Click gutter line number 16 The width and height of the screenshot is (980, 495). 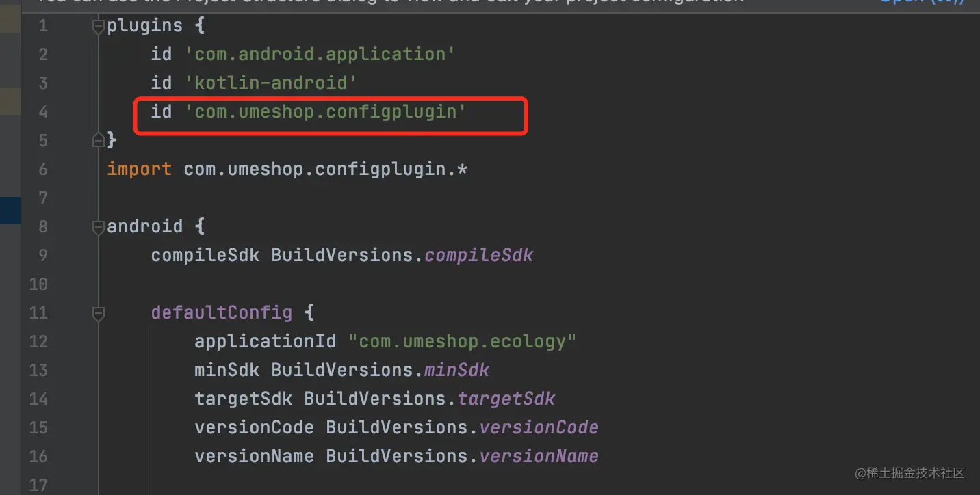click(39, 457)
